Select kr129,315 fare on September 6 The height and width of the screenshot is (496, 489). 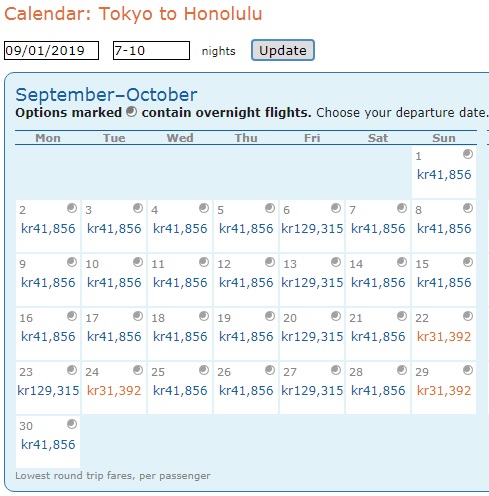click(x=312, y=229)
